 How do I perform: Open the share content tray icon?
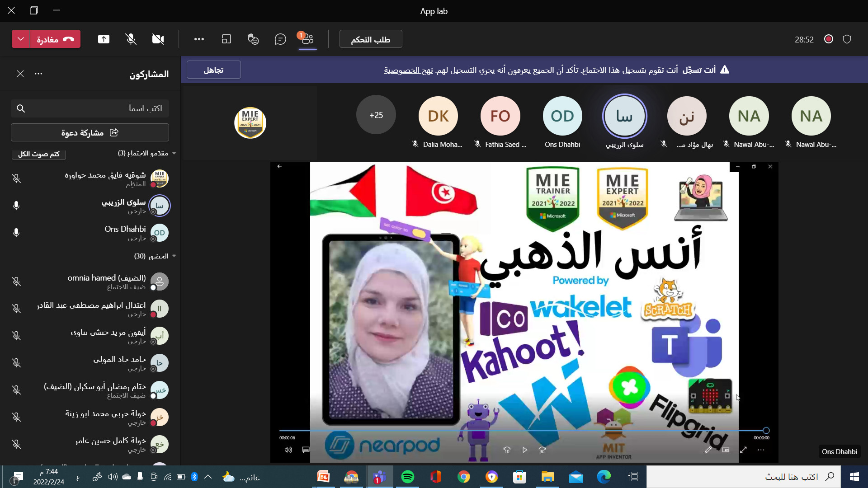[x=104, y=39]
